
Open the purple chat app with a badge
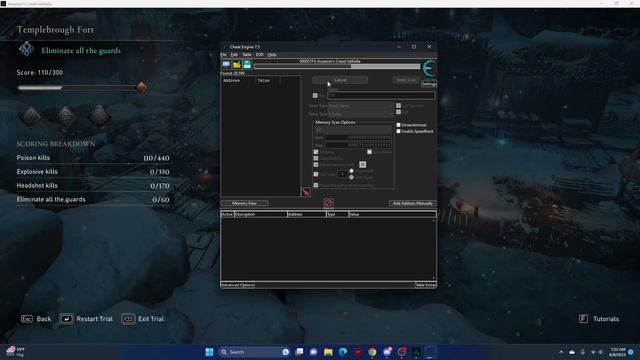[387, 352]
